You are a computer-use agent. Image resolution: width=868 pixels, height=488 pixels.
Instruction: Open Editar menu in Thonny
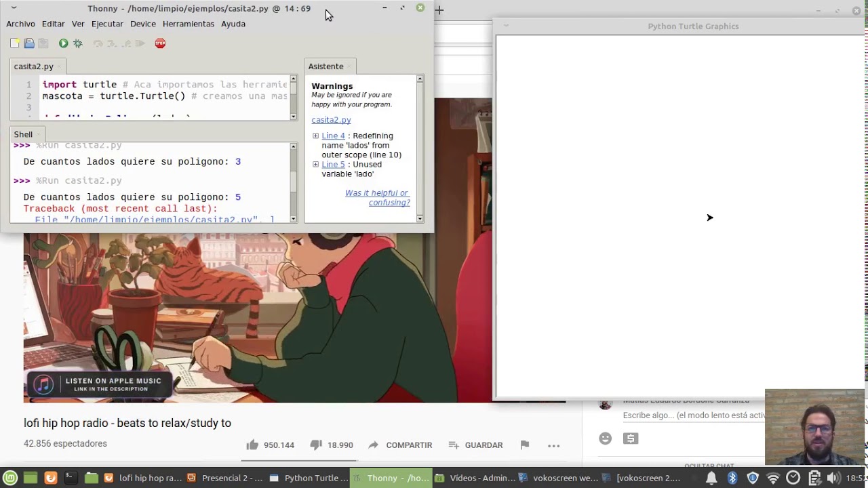pos(53,24)
